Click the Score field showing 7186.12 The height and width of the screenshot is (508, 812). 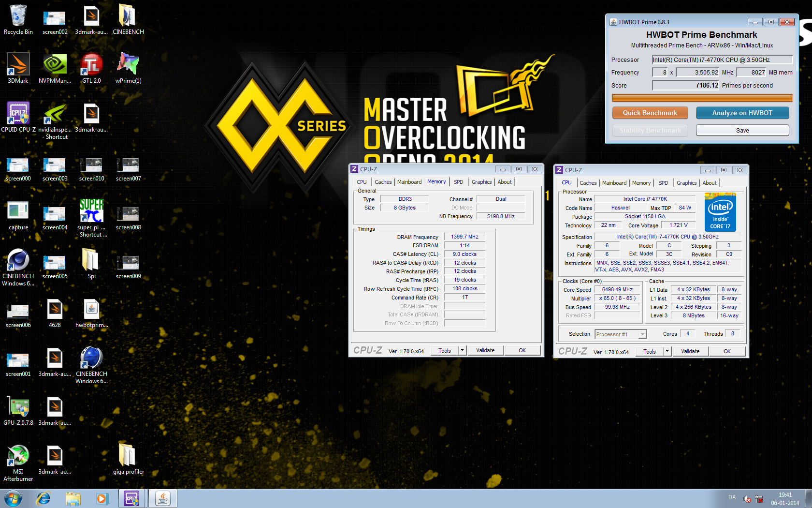[685, 85]
